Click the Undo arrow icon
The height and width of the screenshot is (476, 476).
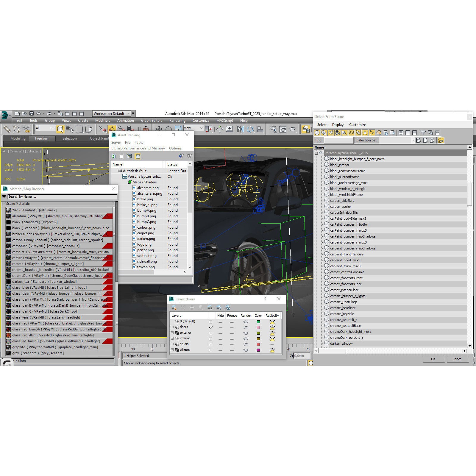[39, 114]
